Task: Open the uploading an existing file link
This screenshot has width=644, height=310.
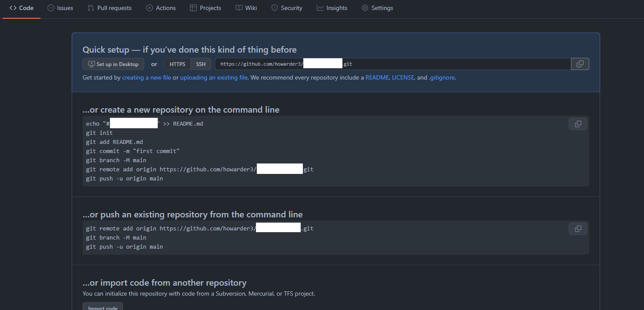Action: (214, 77)
